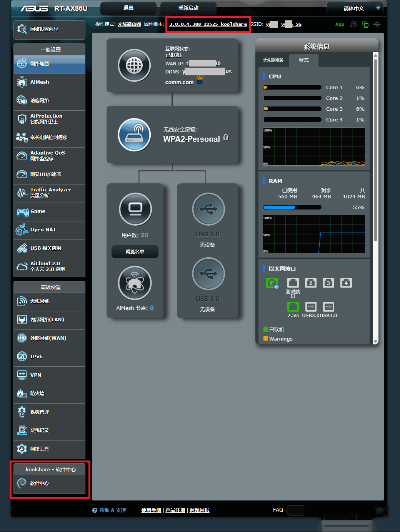Screen dimensions: 400x532
Task: Click the USB status icon in header
Action: pos(377,24)
